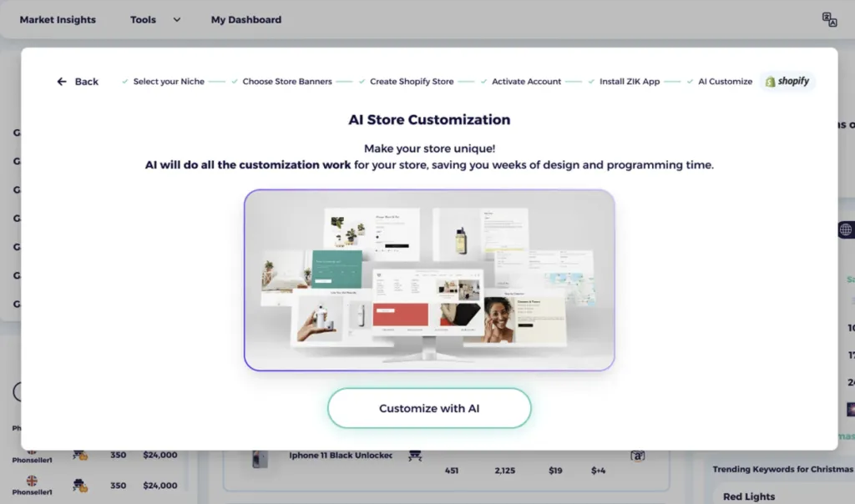Open My Dashboard
Viewport: 855px width, 504px height.
click(245, 19)
